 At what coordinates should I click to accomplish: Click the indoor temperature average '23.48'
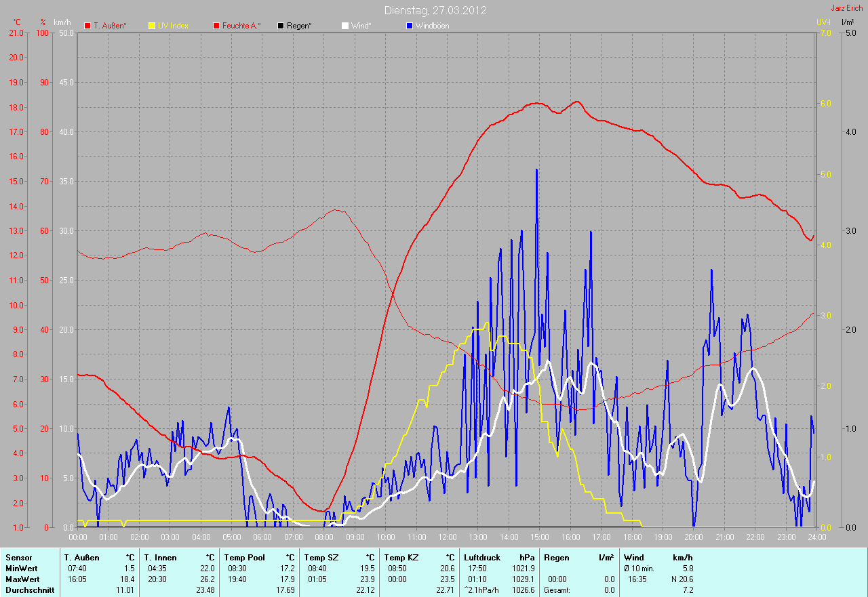pos(204,590)
